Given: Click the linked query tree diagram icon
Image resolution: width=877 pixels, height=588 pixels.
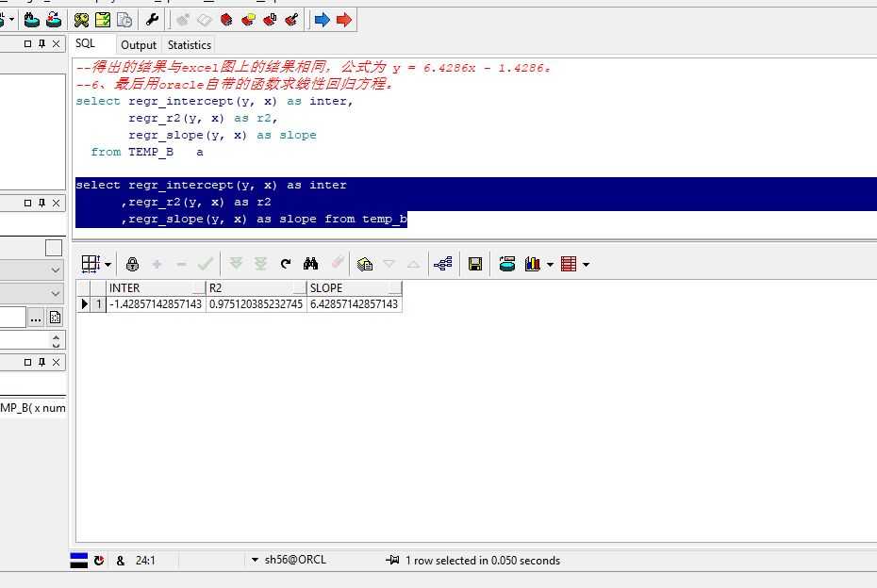Looking at the screenshot, I should [x=443, y=264].
